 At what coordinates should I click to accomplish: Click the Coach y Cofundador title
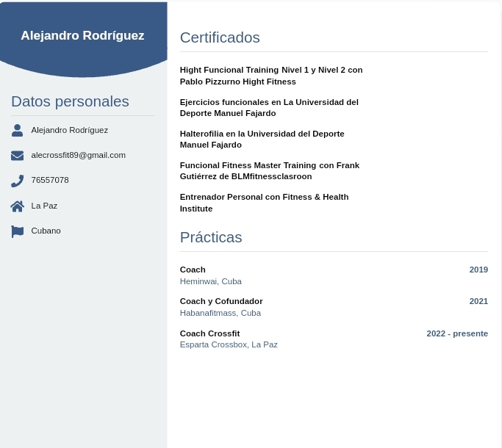pyautogui.click(x=221, y=301)
